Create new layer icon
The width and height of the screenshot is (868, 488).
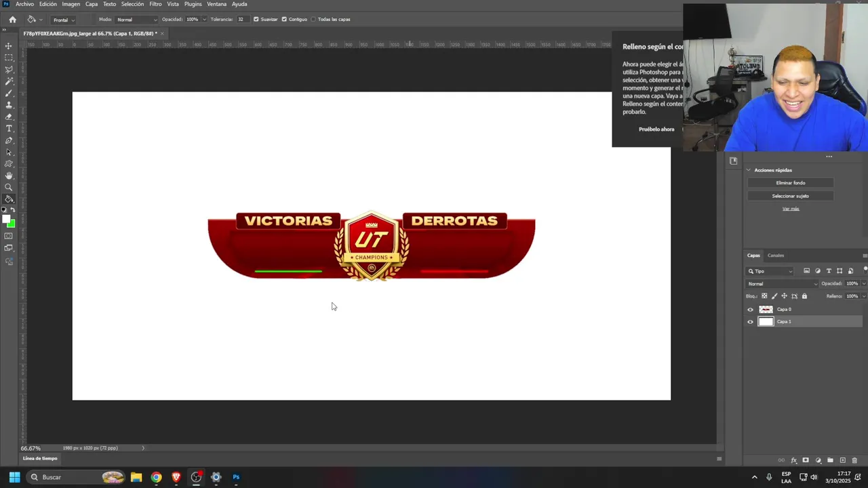coord(843,460)
